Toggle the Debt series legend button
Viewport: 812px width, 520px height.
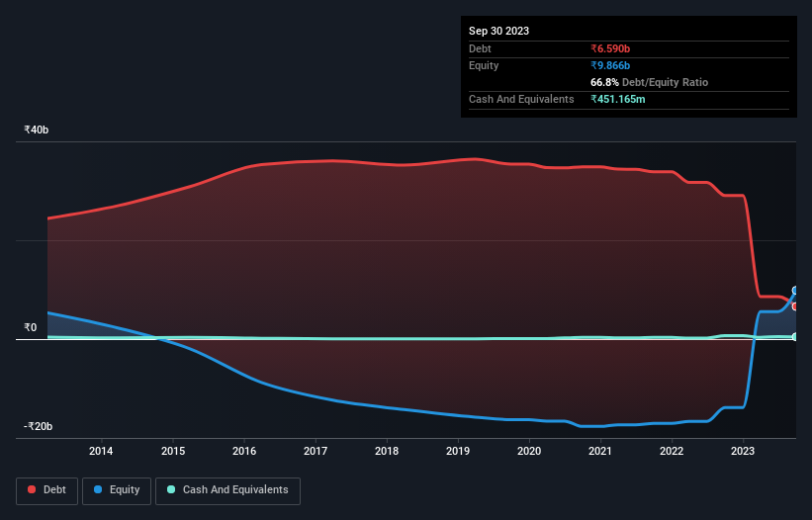coord(47,490)
